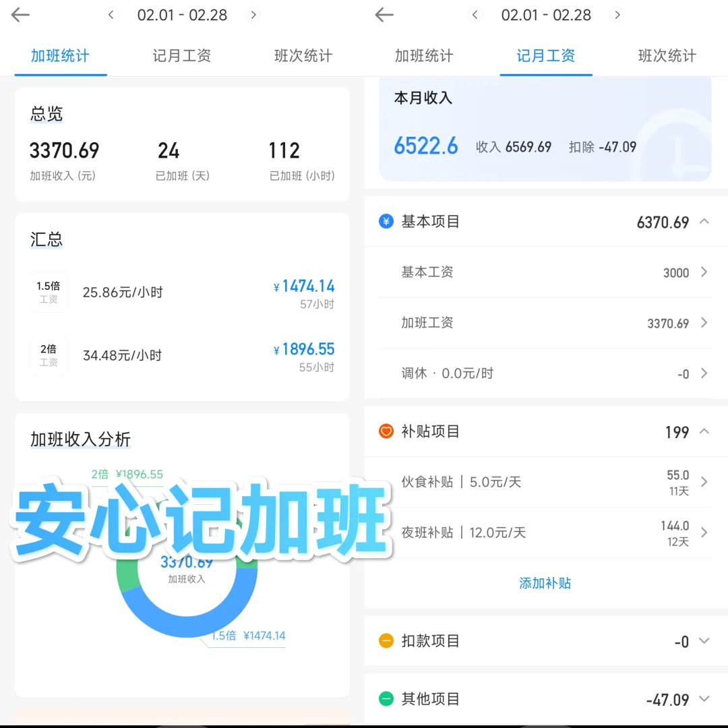
Task: Click the orange heart icon beside 补贴项目
Action: coord(386,432)
